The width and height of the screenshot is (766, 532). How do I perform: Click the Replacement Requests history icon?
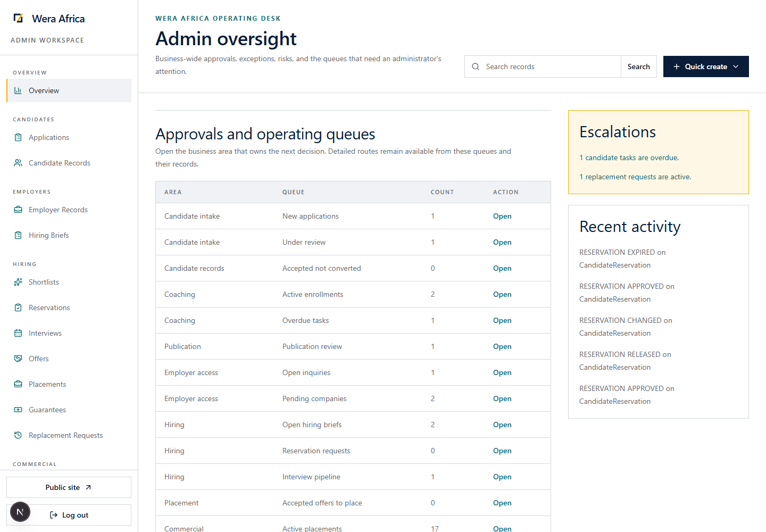coord(18,435)
